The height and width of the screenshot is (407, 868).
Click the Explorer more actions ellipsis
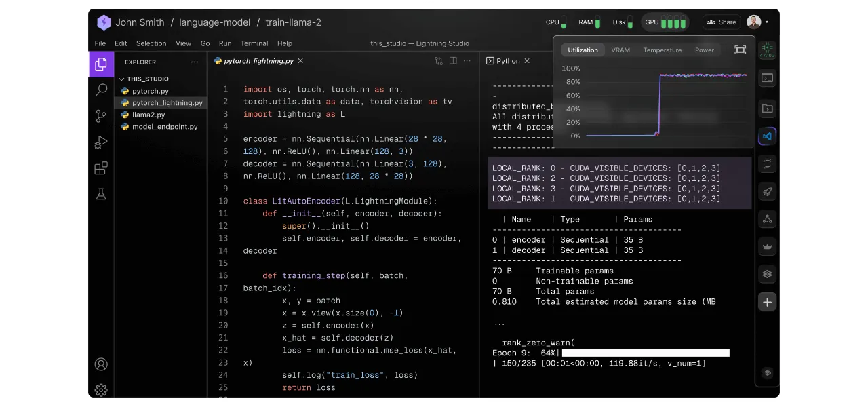pyautogui.click(x=195, y=62)
